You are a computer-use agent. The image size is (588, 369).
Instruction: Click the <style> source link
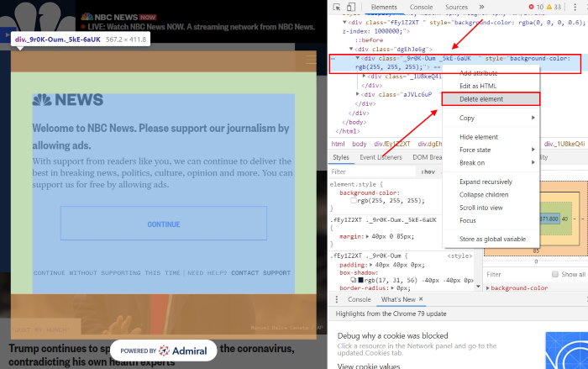[459, 256]
